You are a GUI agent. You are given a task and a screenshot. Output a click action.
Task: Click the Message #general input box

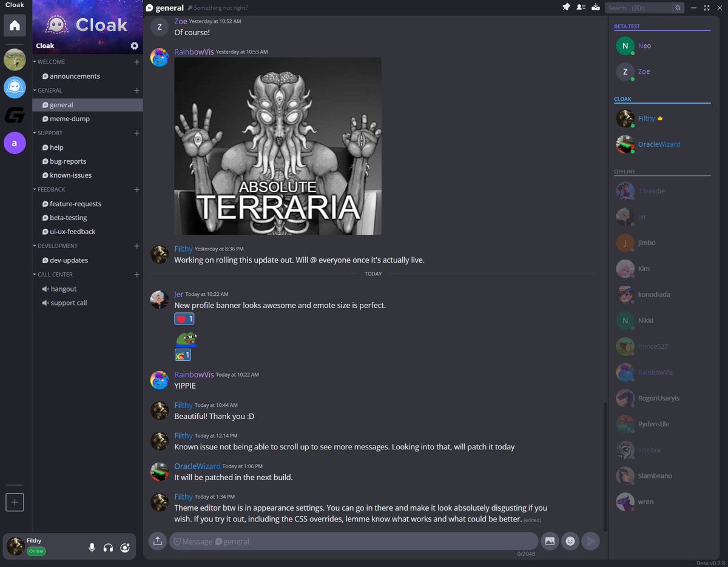pyautogui.click(x=353, y=541)
